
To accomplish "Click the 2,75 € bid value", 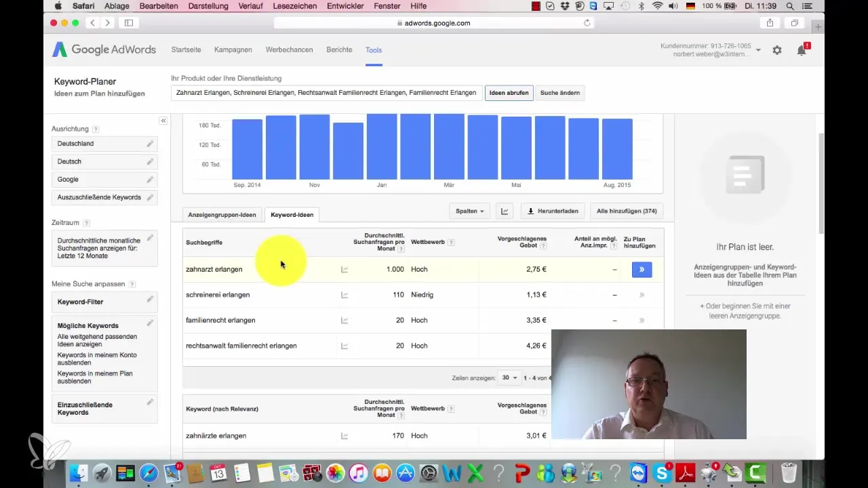I will (x=536, y=269).
